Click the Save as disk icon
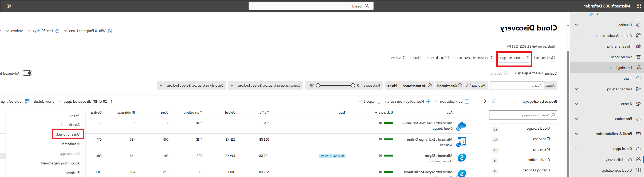The image size is (644, 177). [x=506, y=73]
